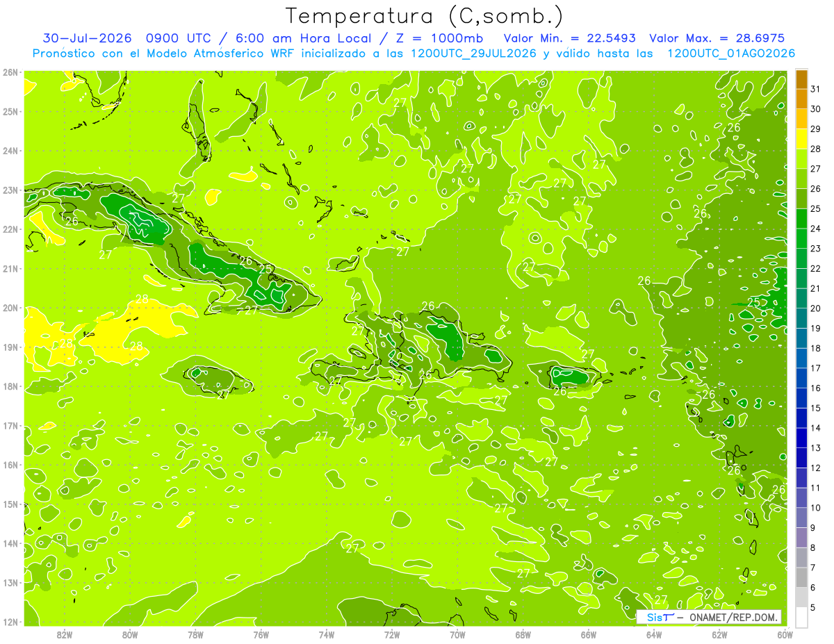Click 'Valor Max. = 28.6975' text
This screenshot has height=644, width=834.
point(717,38)
